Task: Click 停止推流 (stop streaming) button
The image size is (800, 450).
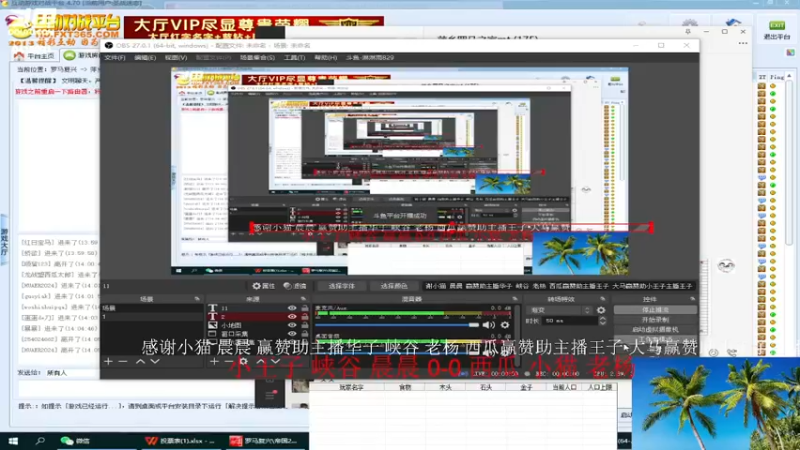Action: [x=655, y=310]
